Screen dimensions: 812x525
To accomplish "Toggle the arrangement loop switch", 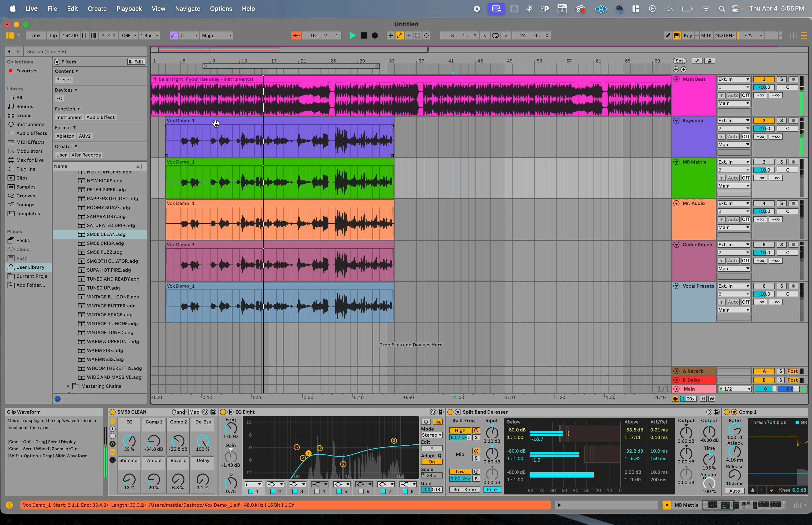I will pos(496,35).
